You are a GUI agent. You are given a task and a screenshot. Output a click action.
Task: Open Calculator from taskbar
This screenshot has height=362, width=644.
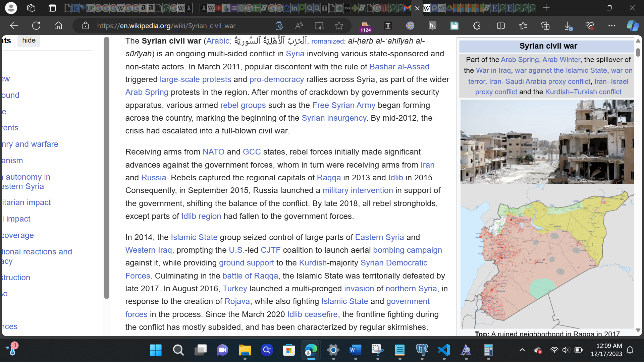pos(488,350)
